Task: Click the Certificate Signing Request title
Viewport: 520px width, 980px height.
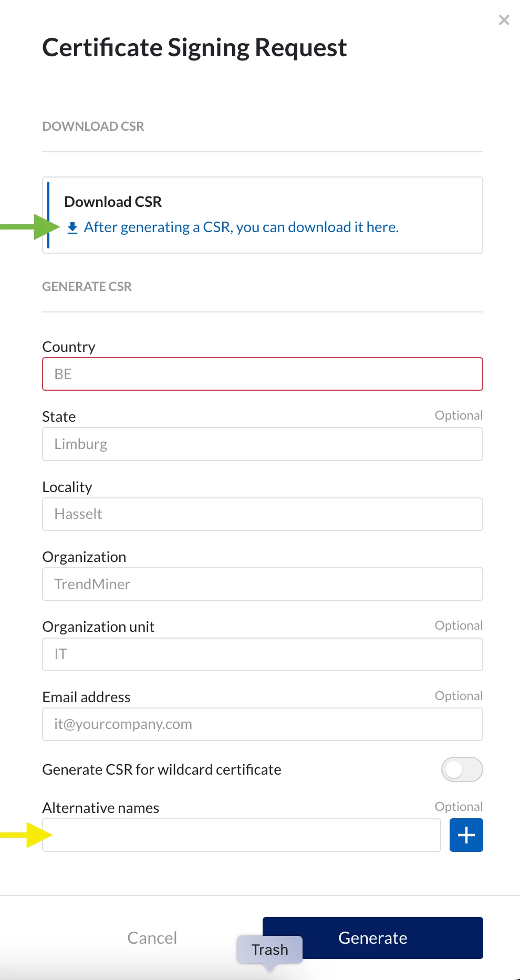Action: (194, 48)
